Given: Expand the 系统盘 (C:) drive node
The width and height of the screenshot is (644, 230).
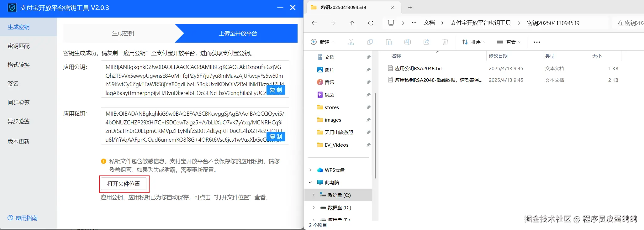Looking at the screenshot, I should click(314, 195).
